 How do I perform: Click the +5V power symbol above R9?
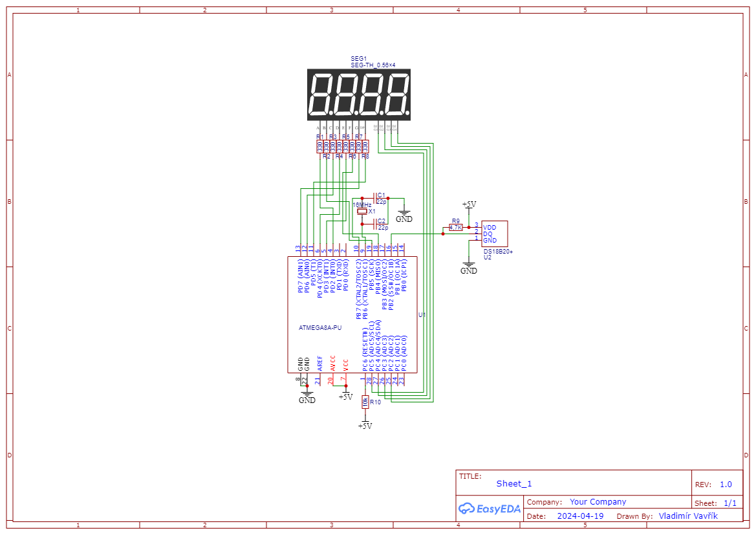(469, 205)
